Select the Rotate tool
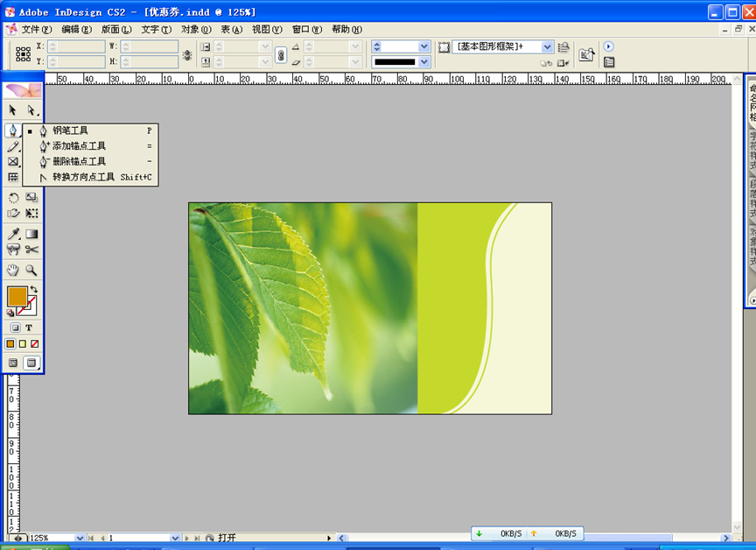756x550 pixels. pyautogui.click(x=13, y=198)
